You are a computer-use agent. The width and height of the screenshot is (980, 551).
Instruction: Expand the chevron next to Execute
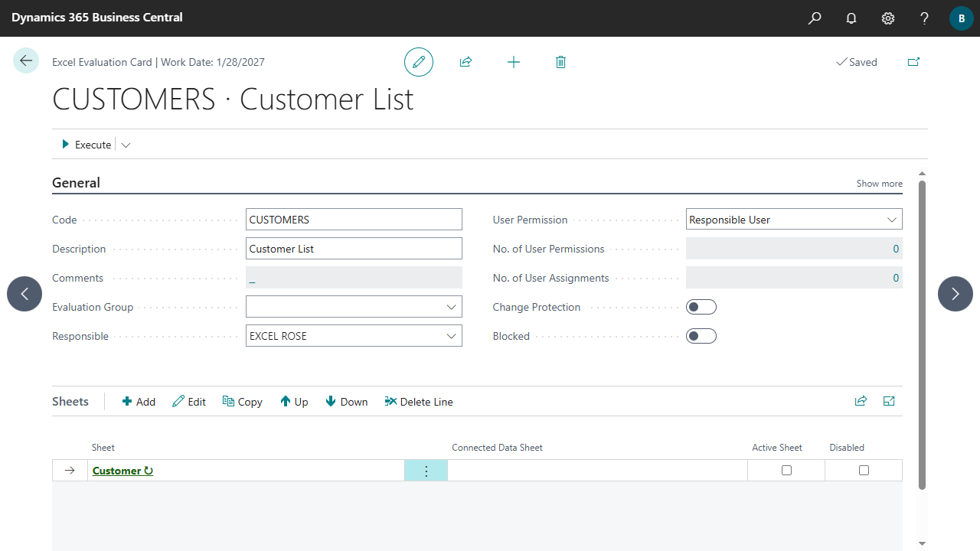pyautogui.click(x=126, y=145)
